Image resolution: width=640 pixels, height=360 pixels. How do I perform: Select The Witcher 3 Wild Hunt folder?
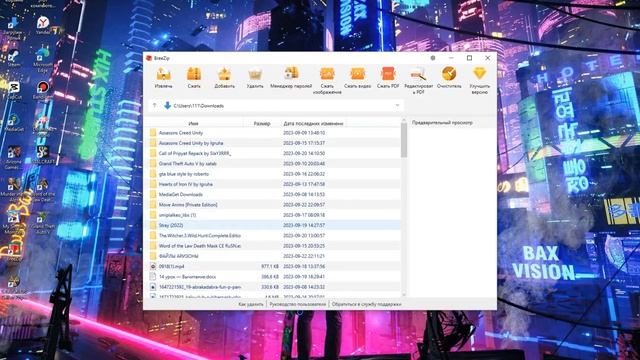pyautogui.click(x=273, y=236)
